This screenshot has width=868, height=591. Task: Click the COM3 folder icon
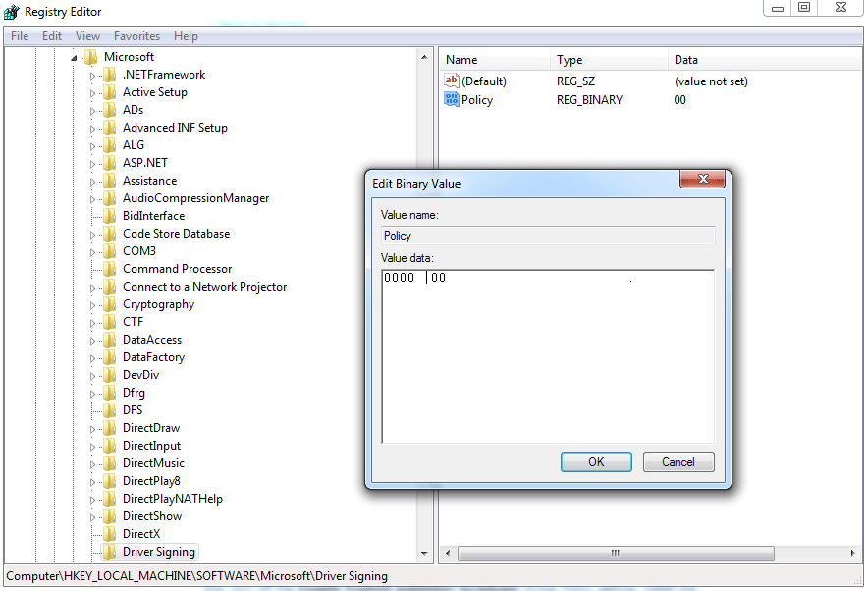110,251
